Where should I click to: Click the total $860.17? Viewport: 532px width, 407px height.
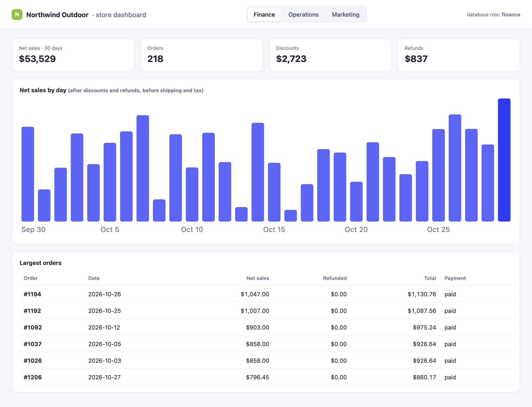click(424, 377)
